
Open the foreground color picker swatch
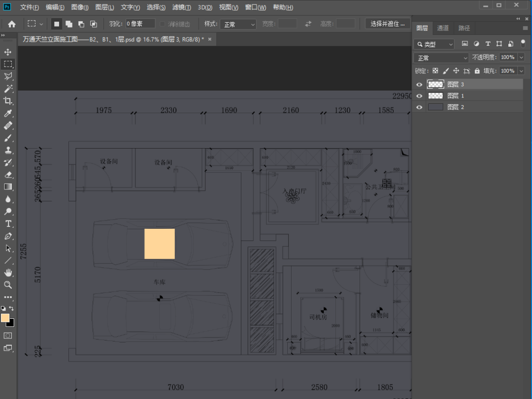tap(5, 318)
